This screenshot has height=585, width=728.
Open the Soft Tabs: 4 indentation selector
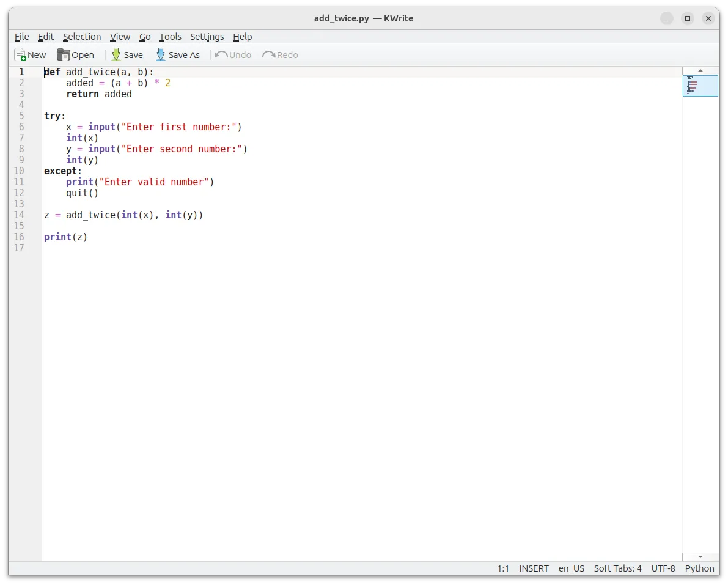617,568
